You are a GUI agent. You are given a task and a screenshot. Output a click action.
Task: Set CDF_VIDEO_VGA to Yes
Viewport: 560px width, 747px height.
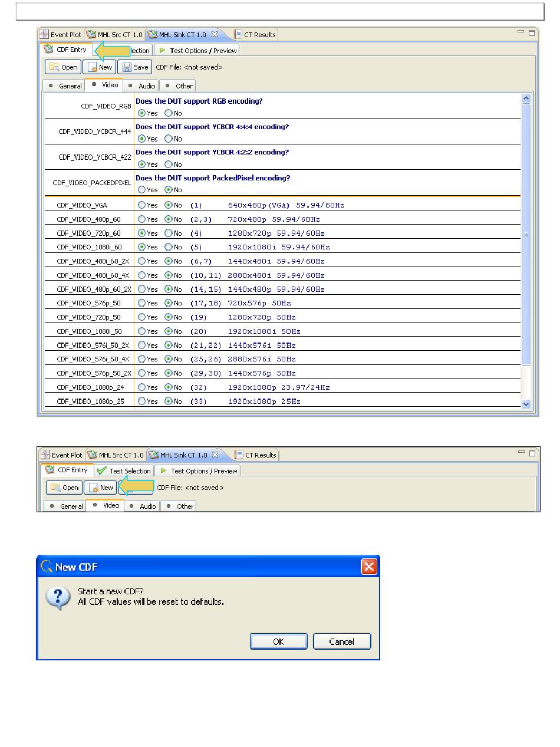[x=141, y=205]
